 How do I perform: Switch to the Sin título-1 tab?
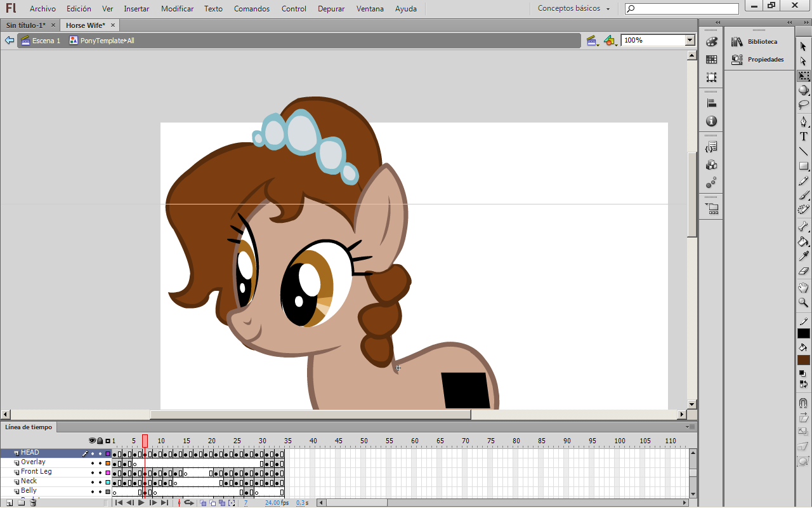tap(26, 25)
